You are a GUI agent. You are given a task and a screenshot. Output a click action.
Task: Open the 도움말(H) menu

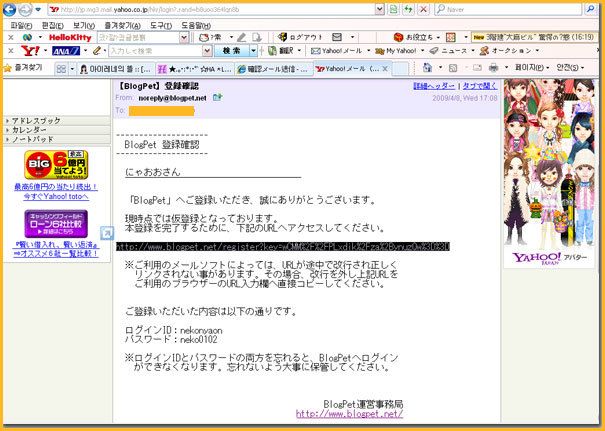pyautogui.click(x=196, y=25)
